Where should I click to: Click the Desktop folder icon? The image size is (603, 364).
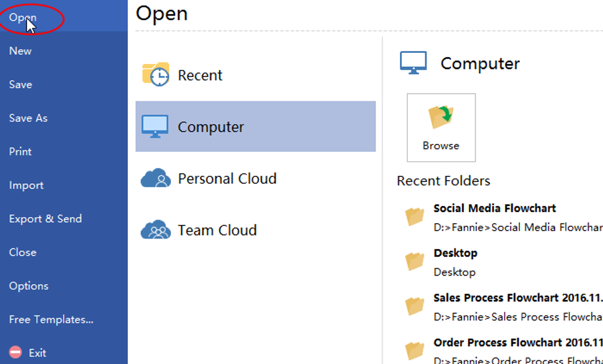point(415,261)
